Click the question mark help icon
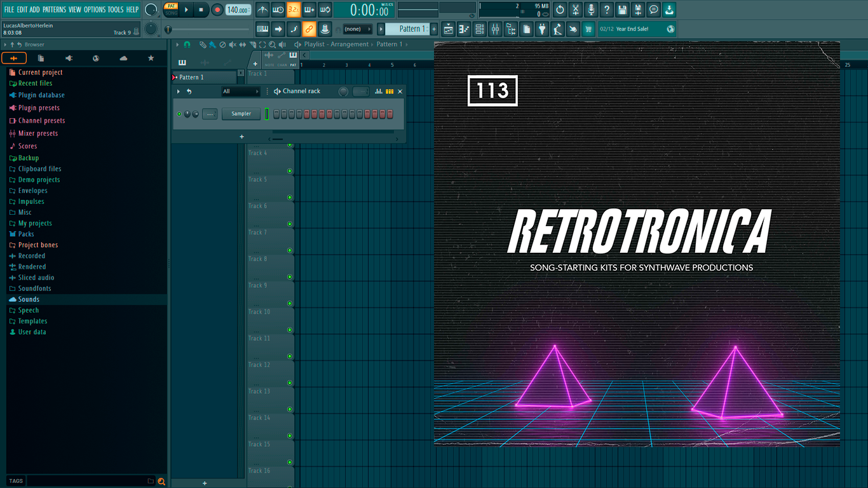Image resolution: width=868 pixels, height=488 pixels. [x=607, y=10]
